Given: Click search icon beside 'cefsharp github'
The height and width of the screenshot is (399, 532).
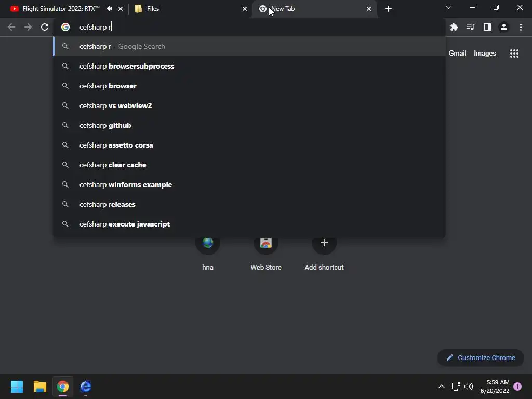Looking at the screenshot, I should click(x=65, y=125).
